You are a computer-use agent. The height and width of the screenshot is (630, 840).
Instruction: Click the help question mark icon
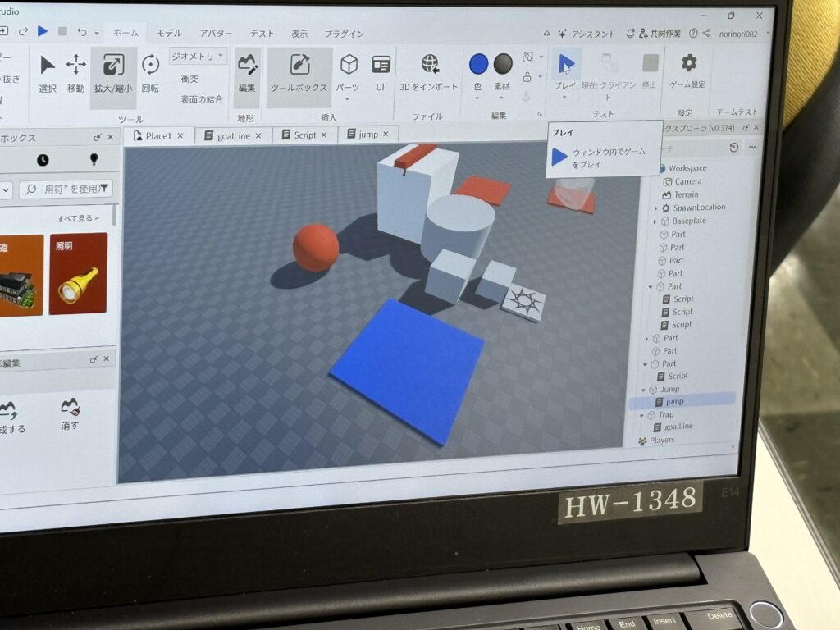pyautogui.click(x=693, y=33)
